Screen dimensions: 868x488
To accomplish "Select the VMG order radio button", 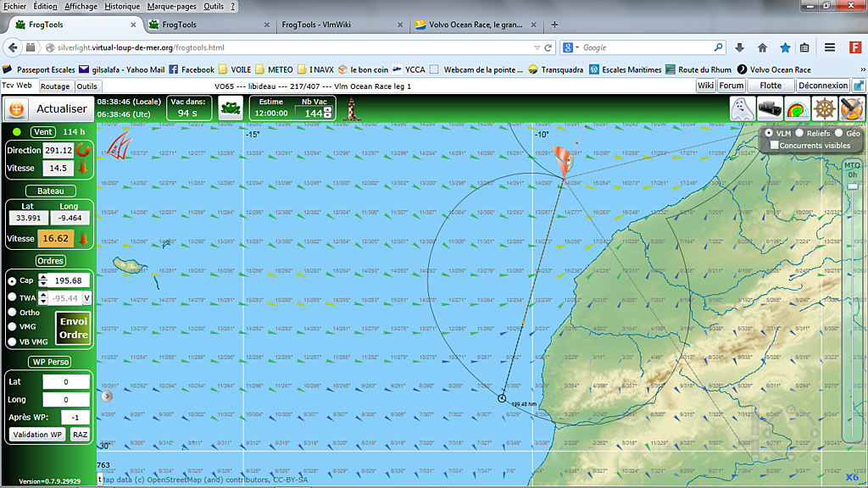I will click(12, 326).
